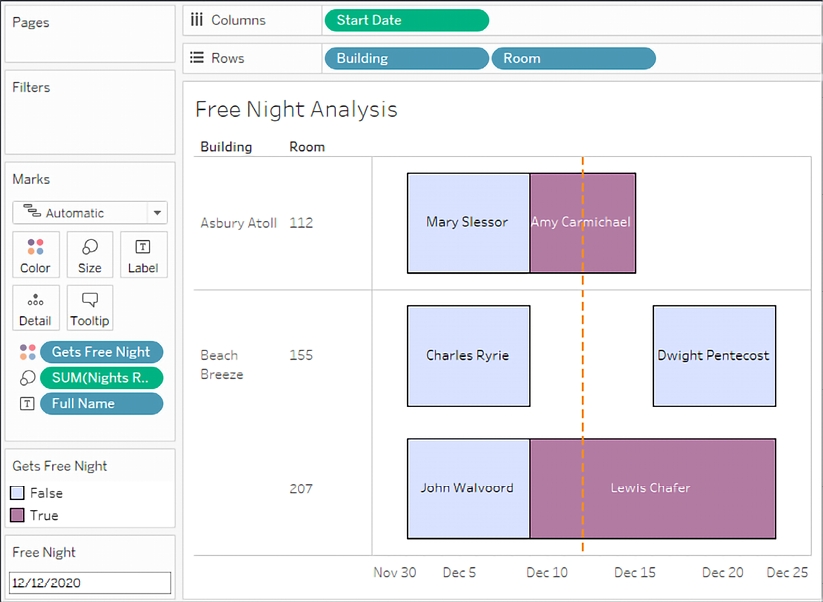The height and width of the screenshot is (602, 823).
Task: Click label icon beside Full Name pill
Action: [27, 404]
